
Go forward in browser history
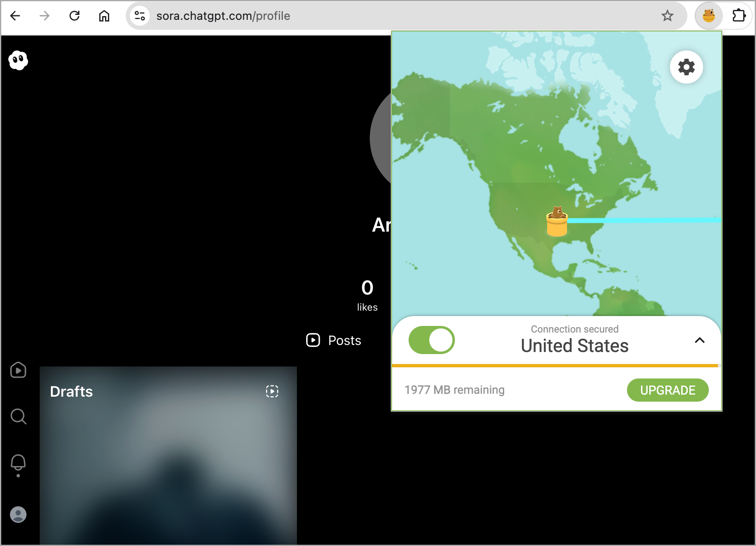tap(45, 16)
